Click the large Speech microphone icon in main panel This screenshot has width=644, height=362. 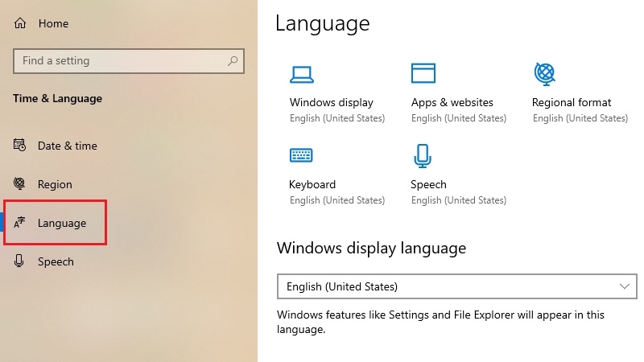[x=423, y=155]
